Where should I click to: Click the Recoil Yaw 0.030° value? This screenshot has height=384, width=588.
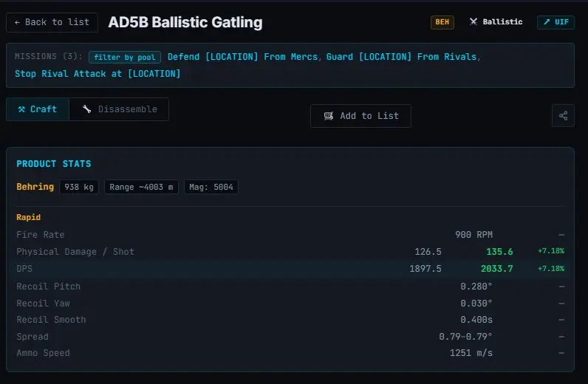tap(476, 303)
